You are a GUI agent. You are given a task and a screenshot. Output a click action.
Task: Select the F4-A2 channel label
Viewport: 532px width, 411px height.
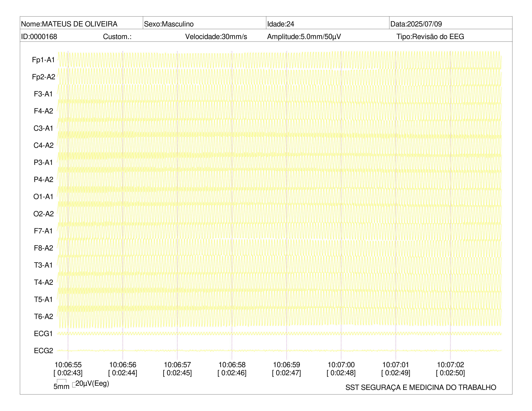click(43, 111)
